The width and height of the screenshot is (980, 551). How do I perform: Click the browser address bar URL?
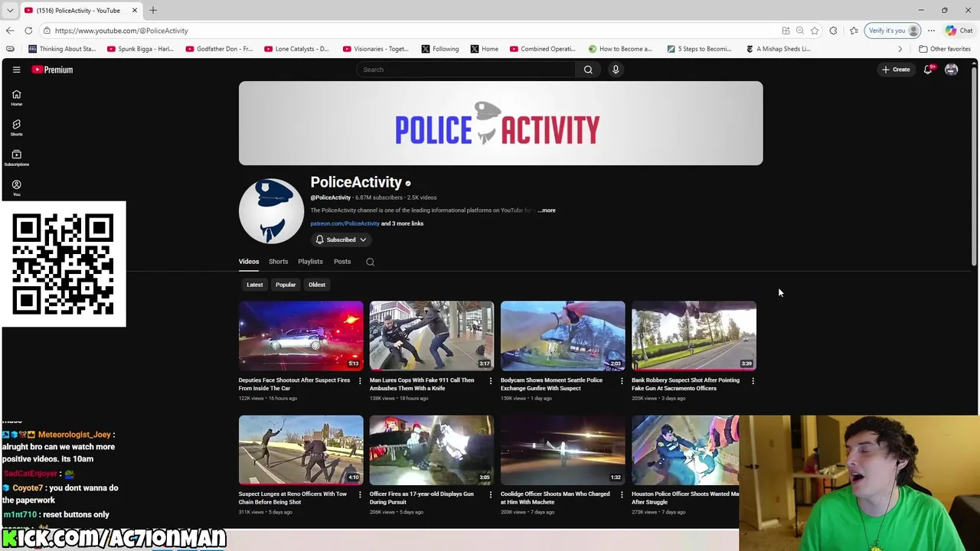point(121,31)
